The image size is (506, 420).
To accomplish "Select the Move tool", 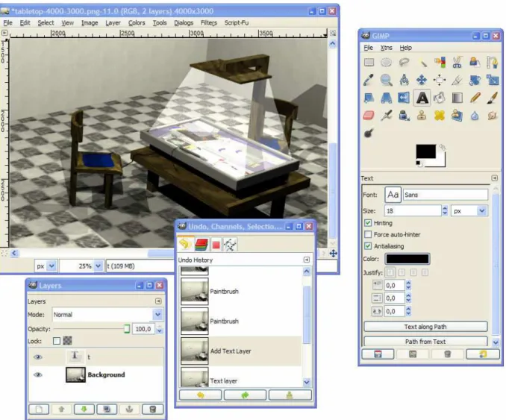I will 422,80.
